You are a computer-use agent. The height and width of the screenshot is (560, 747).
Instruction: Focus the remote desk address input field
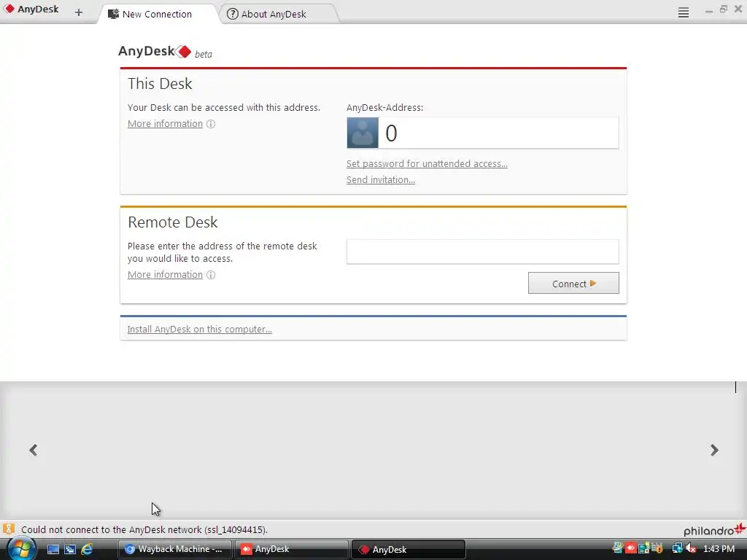483,252
